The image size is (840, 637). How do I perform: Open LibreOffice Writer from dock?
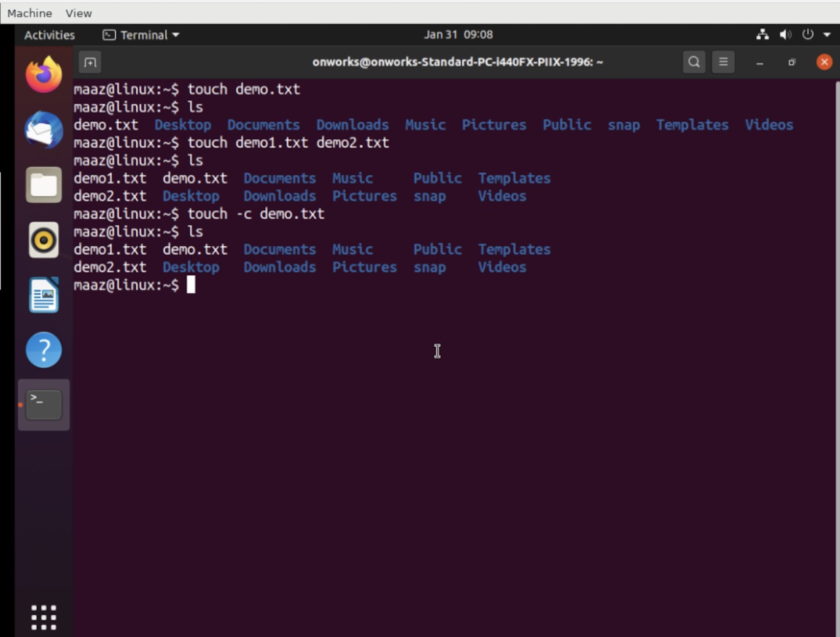pyautogui.click(x=44, y=295)
